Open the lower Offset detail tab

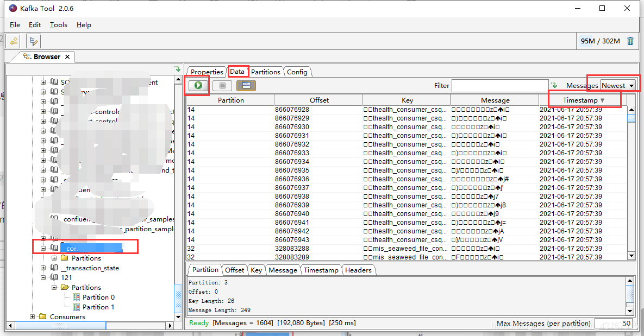coord(235,270)
